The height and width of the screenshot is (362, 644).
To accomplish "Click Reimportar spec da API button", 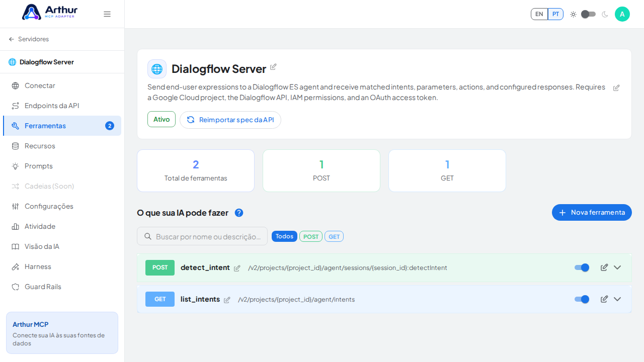I will 230,120.
